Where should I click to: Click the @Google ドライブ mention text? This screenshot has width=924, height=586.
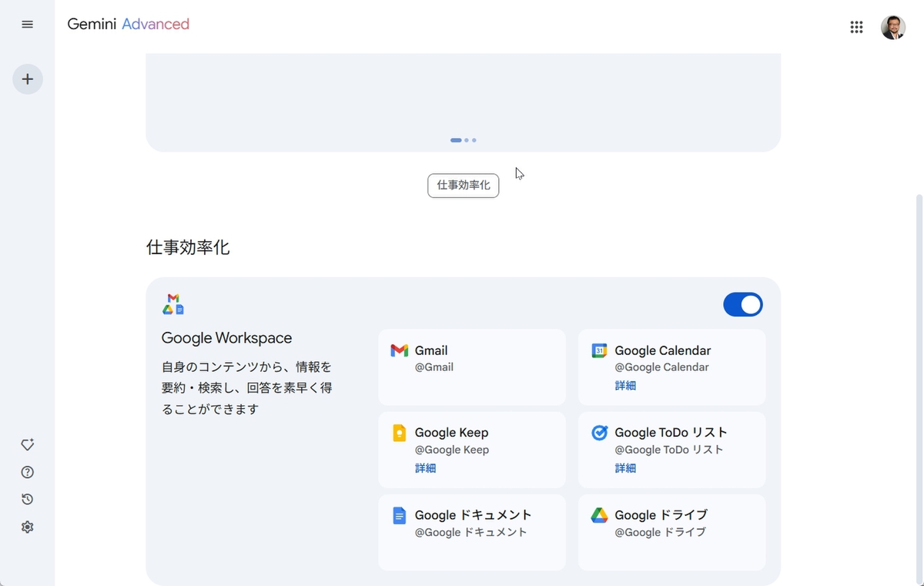pyautogui.click(x=660, y=532)
